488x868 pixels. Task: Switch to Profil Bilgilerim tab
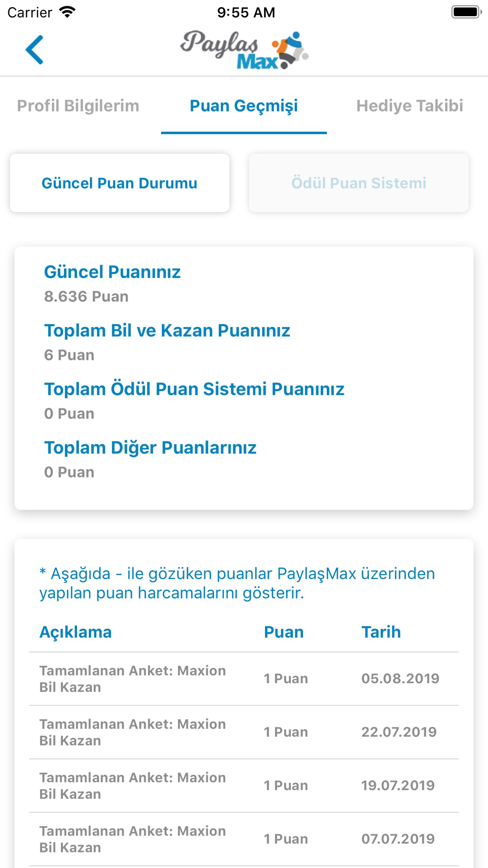pyautogui.click(x=78, y=105)
